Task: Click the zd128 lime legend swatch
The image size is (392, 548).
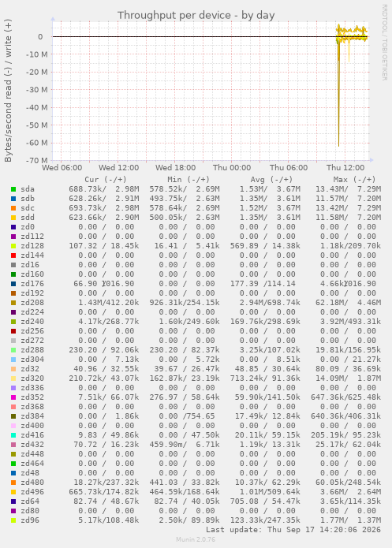Action: (13, 246)
